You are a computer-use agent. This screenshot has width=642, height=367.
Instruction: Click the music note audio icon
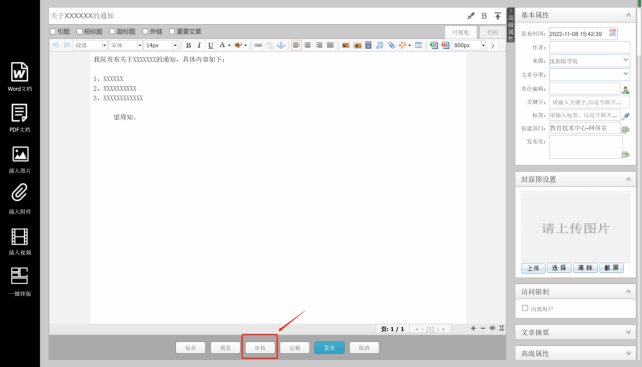click(380, 45)
